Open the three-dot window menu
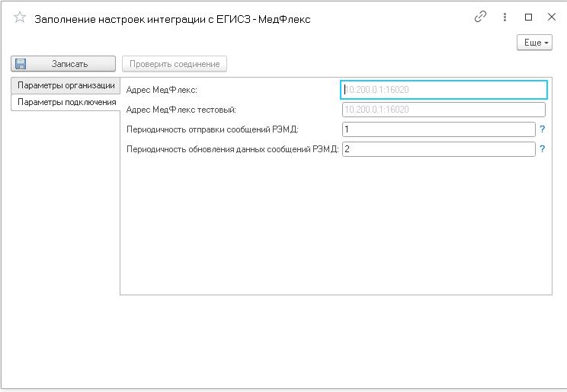Viewport: 567px width, 392px height. point(505,17)
